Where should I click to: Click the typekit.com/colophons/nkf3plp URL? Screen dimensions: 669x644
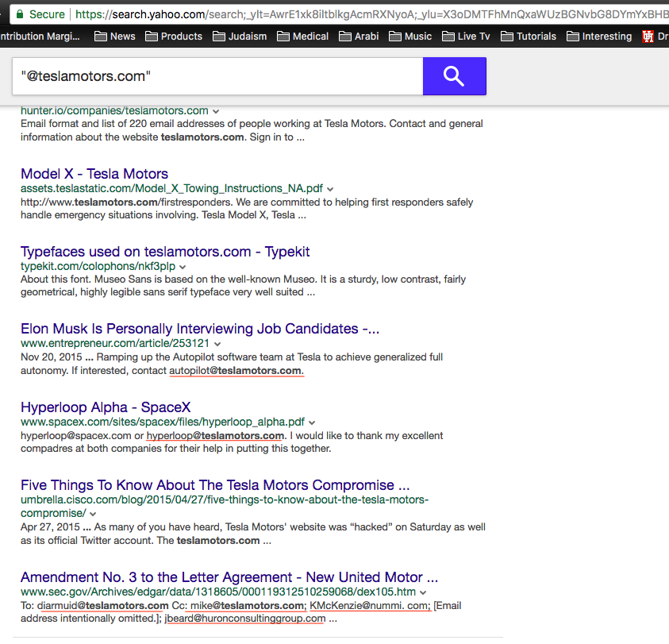[x=98, y=266]
